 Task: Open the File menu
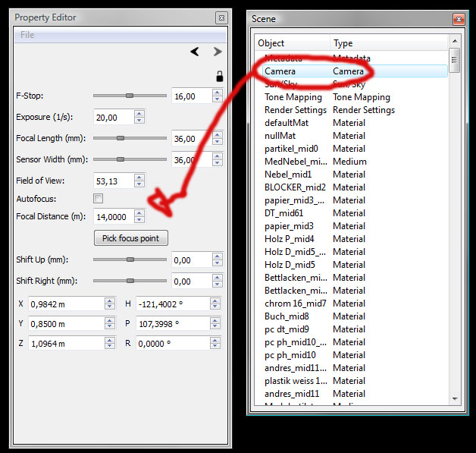pyautogui.click(x=27, y=35)
